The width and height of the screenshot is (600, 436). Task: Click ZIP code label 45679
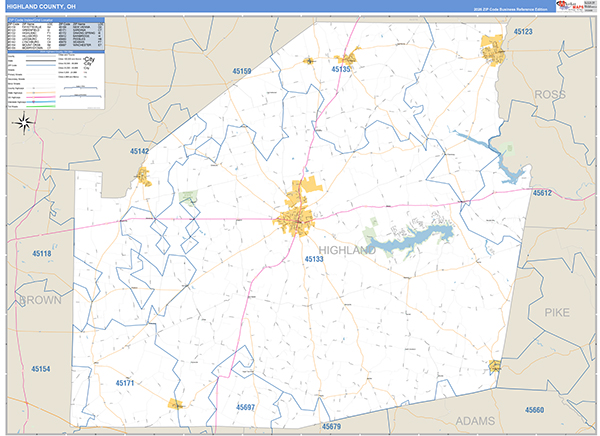point(331,426)
